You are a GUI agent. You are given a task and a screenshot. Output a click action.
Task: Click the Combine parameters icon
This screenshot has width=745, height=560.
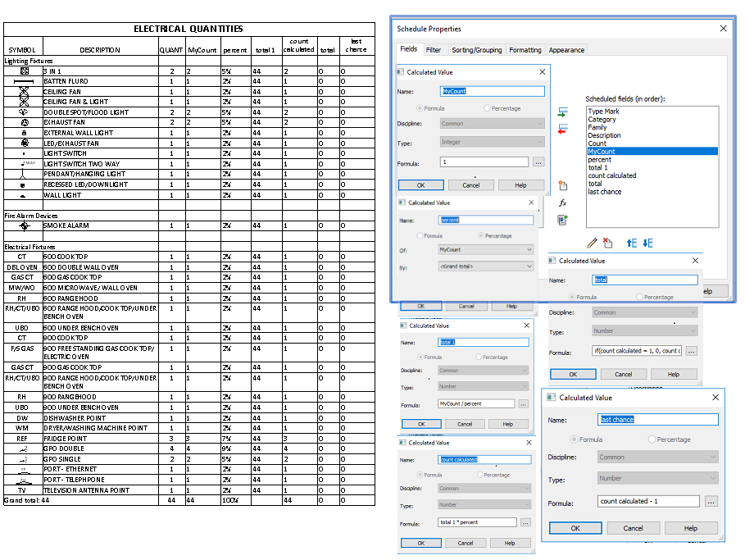pyautogui.click(x=562, y=220)
